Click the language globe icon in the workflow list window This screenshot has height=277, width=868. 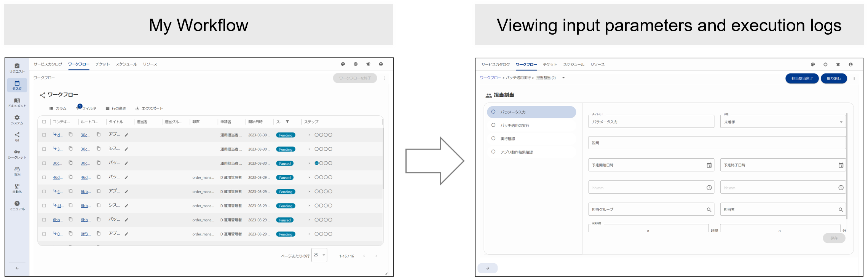[x=356, y=64]
